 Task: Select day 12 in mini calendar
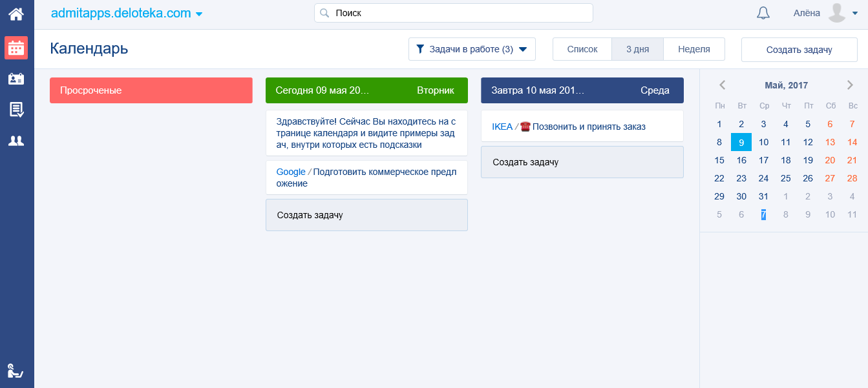[808, 142]
